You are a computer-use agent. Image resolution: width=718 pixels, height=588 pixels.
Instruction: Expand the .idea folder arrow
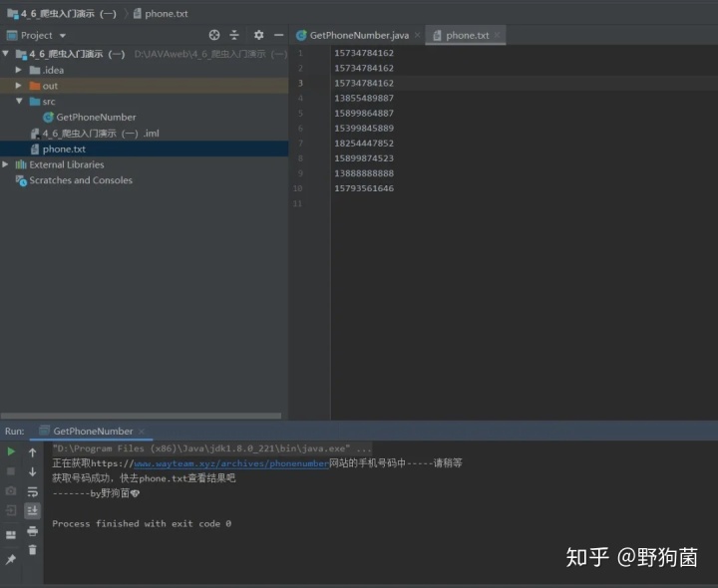[x=18, y=70]
